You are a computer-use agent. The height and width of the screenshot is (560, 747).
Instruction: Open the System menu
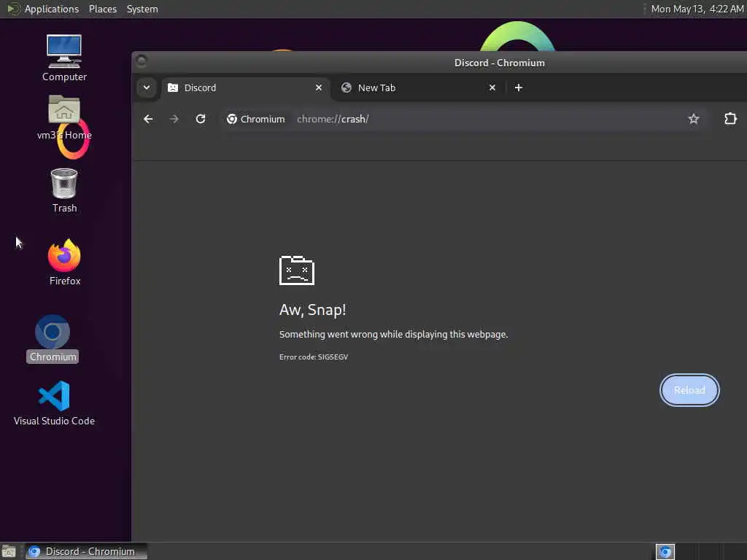(142, 9)
